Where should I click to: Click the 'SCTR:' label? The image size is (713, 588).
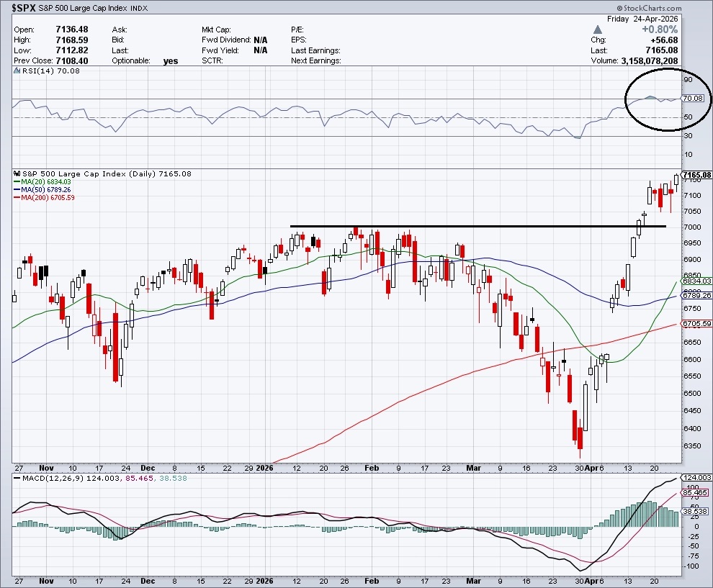point(212,61)
